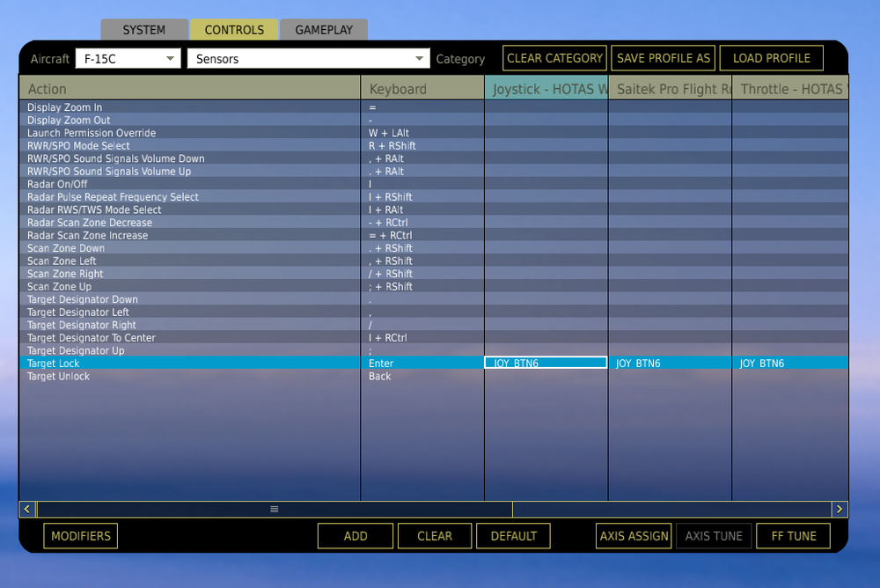Viewport: 880px width, 588px height.
Task: Edit Joystick HOTAS JOY_BTN6 cell for Target Lock
Action: pos(546,363)
